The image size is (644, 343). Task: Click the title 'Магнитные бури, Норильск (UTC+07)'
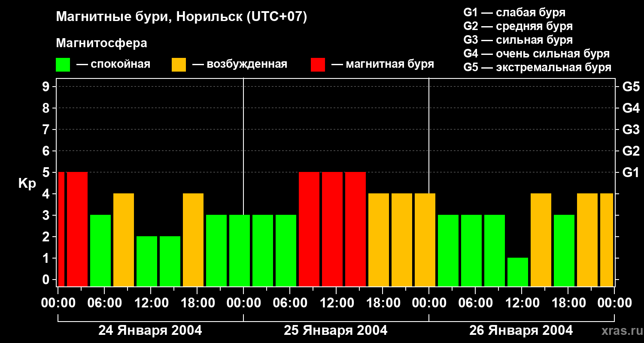pyautogui.click(x=182, y=17)
